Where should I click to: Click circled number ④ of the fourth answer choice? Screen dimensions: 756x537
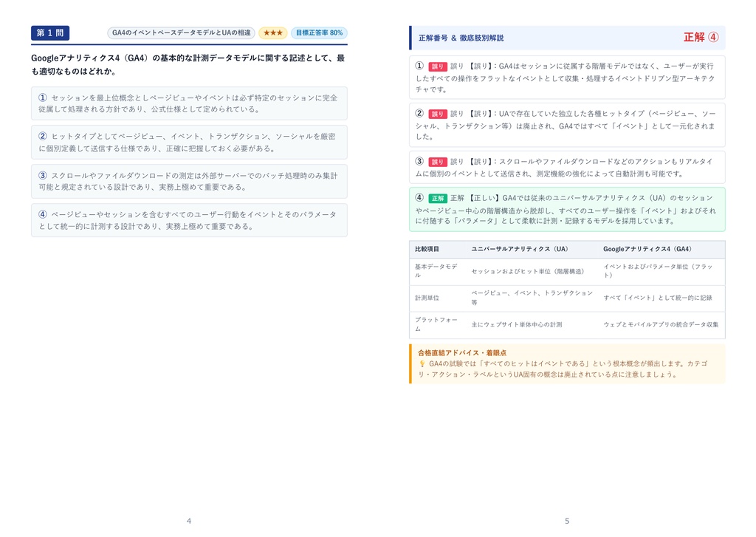point(43,214)
